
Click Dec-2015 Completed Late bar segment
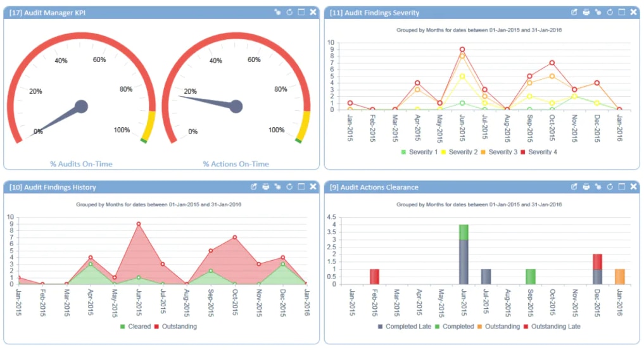tap(598, 277)
